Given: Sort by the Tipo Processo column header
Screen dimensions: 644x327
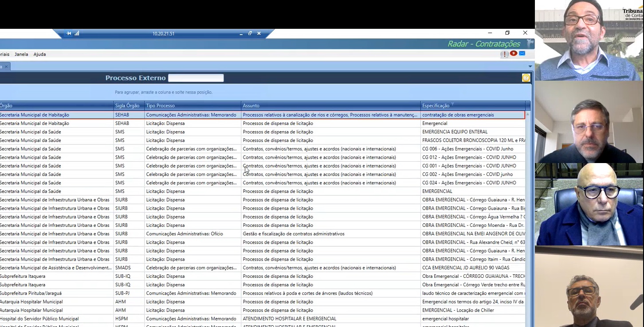Looking at the screenshot, I should [161, 106].
